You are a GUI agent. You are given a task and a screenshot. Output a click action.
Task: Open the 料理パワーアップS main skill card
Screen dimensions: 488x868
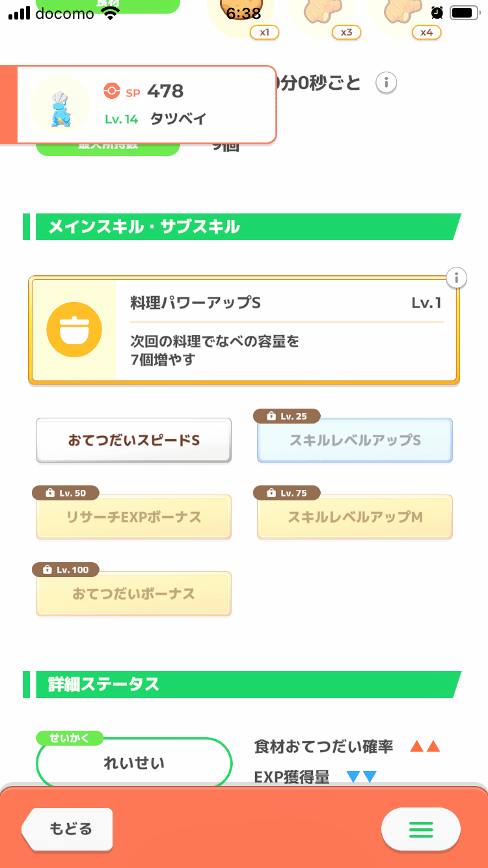click(x=286, y=331)
